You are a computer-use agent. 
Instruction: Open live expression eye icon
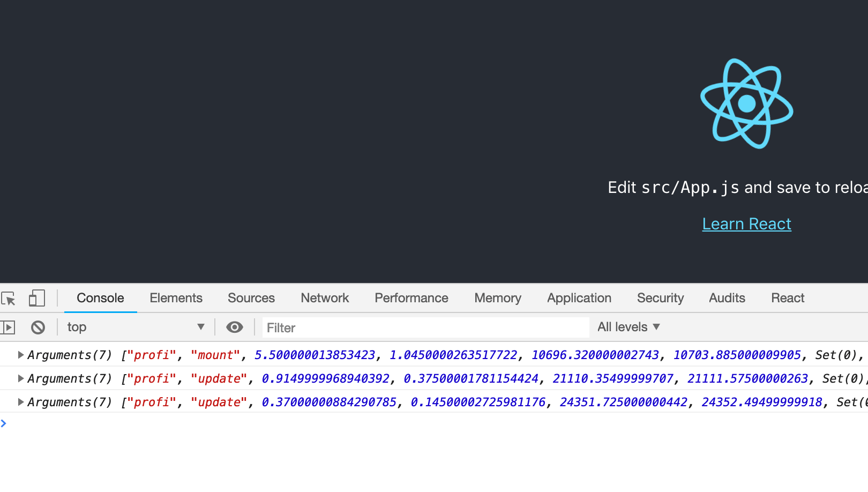(235, 327)
